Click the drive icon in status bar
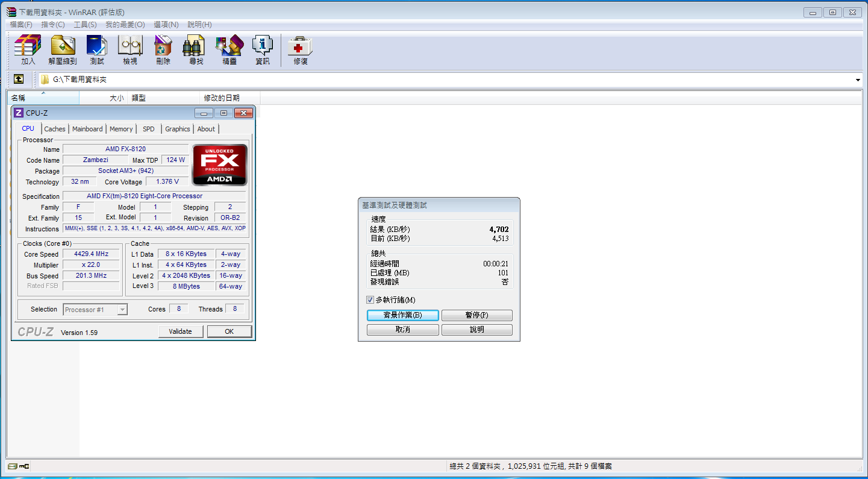The image size is (868, 479). (x=12, y=466)
